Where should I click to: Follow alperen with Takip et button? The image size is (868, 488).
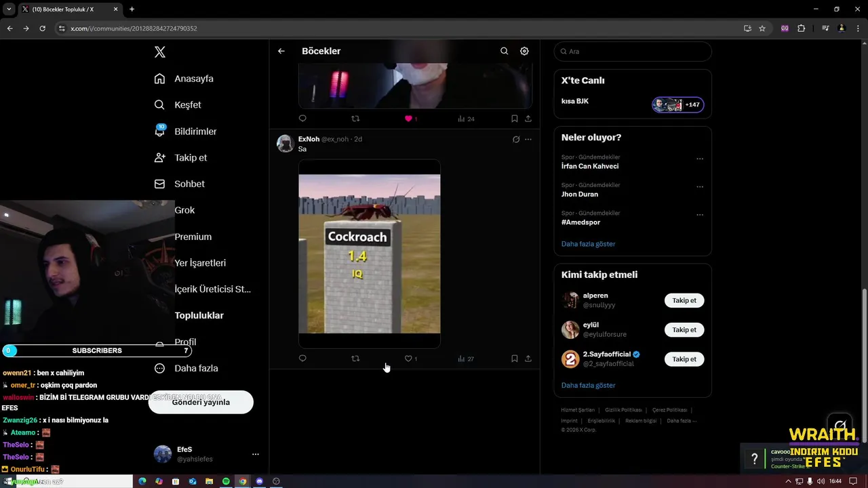[684, 300]
